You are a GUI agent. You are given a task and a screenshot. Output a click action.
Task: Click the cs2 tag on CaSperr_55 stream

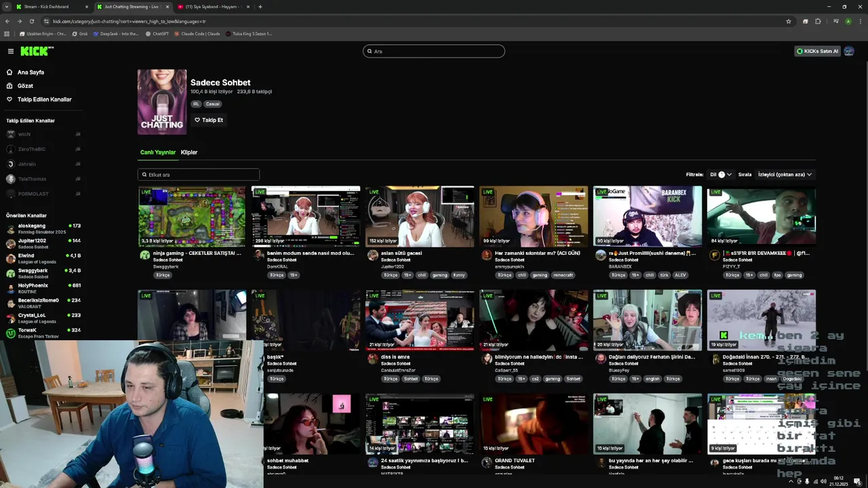(x=534, y=379)
